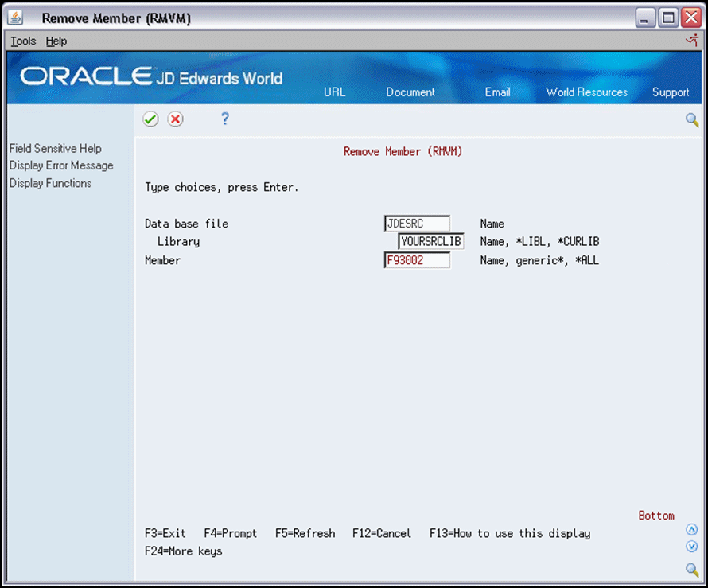The image size is (708, 588).
Task: Maximize the Remove Member window
Action: click(668, 18)
